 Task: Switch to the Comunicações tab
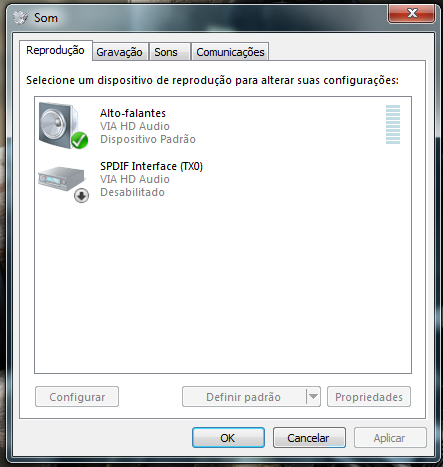230,52
